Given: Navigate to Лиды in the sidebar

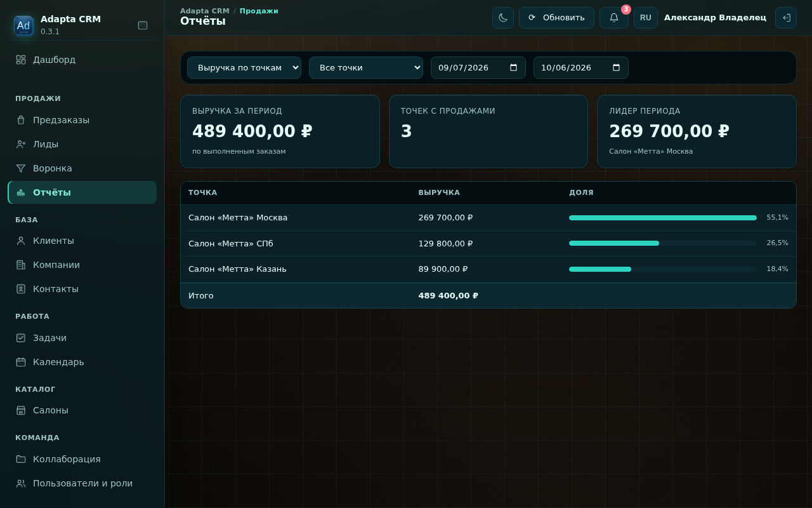Looking at the screenshot, I should 82,144.
